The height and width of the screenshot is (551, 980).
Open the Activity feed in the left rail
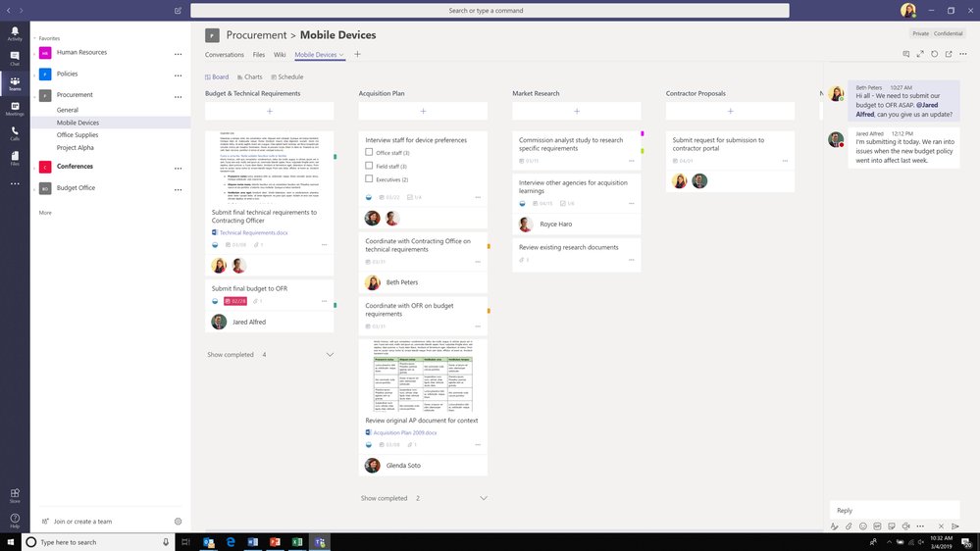[15, 33]
